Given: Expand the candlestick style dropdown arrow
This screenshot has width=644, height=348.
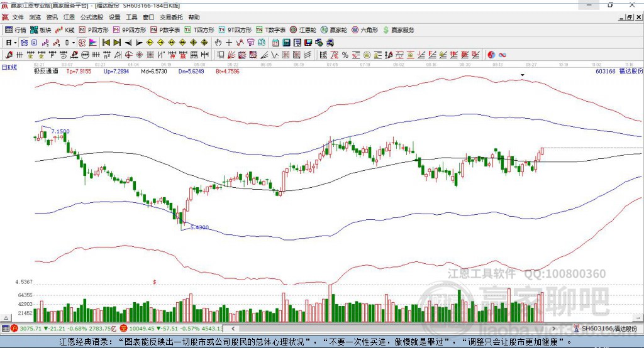Looking at the screenshot, I should tap(74, 43).
